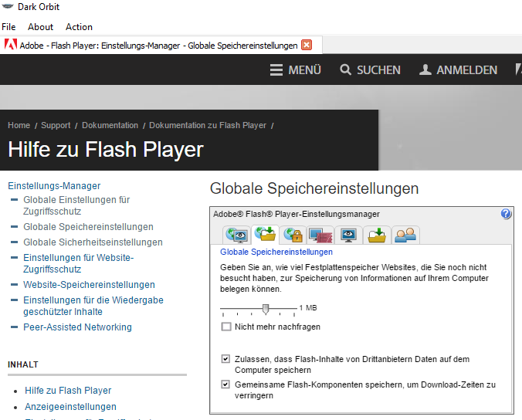This screenshot has height=420, width=522.
Task: Click the SUCHEN label in the header
Action: pyautogui.click(x=378, y=70)
